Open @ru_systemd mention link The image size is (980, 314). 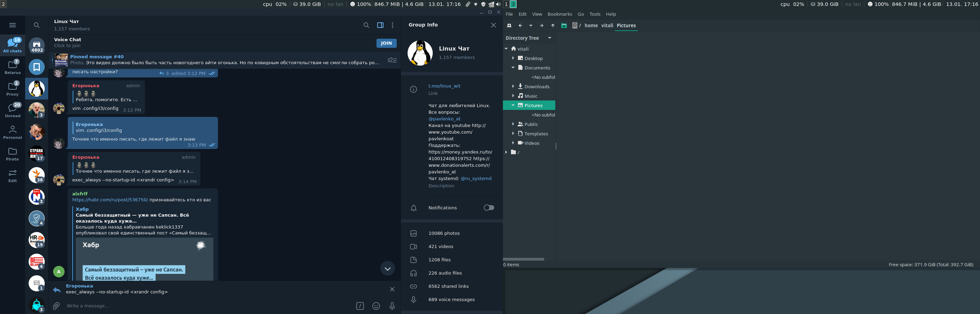pyautogui.click(x=476, y=178)
